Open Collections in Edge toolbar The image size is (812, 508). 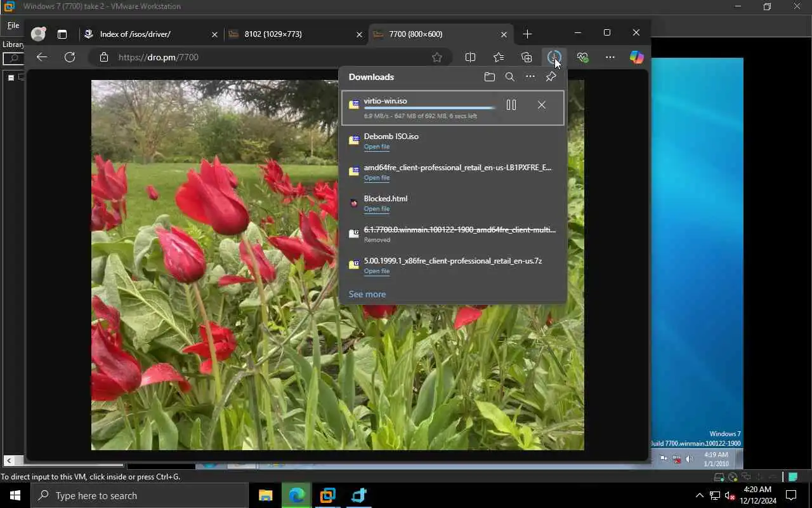pos(527,57)
